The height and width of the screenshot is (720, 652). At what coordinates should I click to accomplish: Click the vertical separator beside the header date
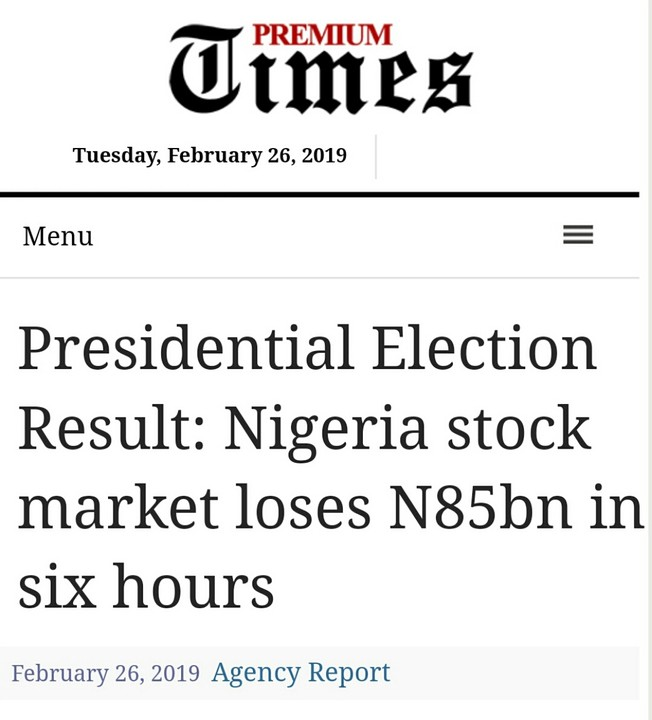pyautogui.click(x=376, y=156)
